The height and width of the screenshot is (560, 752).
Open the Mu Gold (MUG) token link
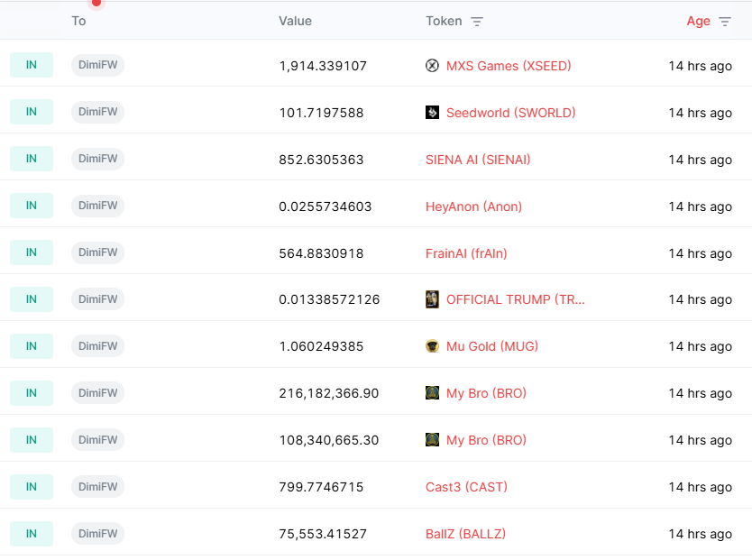pos(492,346)
